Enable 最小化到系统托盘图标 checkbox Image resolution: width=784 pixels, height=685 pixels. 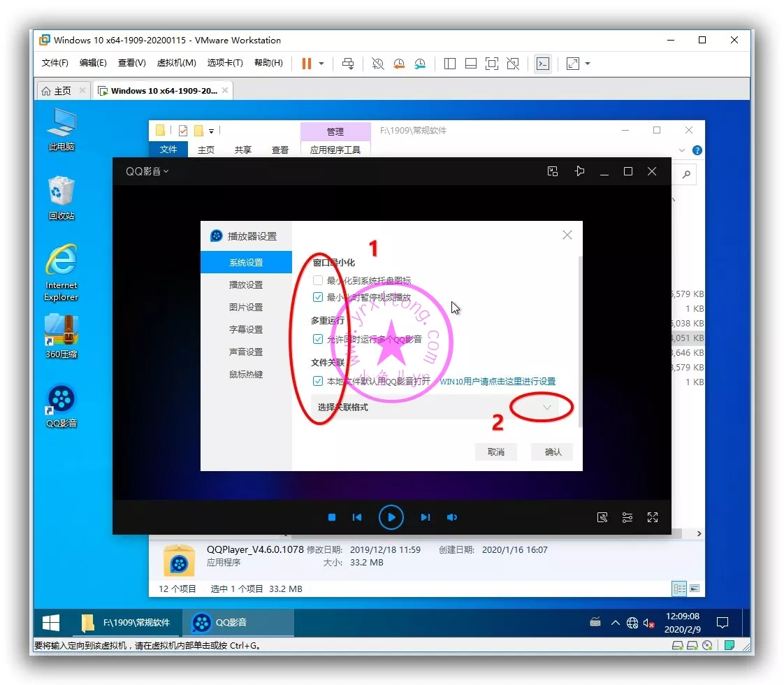tap(318, 280)
